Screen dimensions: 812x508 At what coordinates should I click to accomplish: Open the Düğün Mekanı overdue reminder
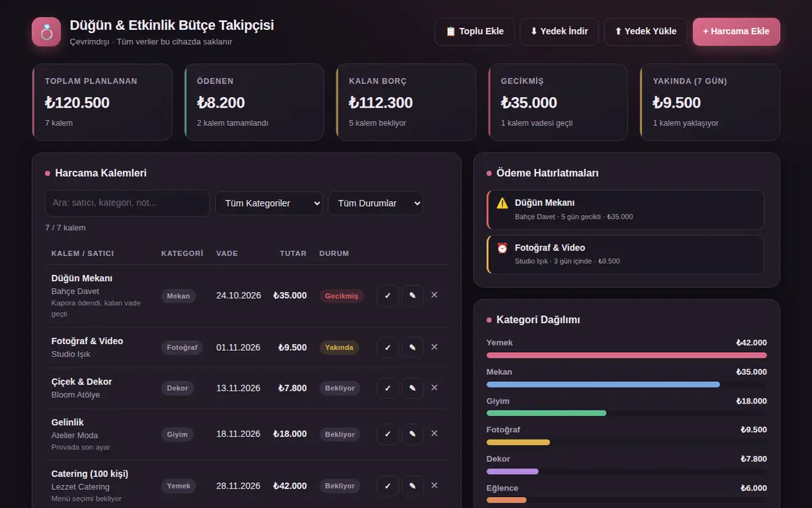[625, 209]
